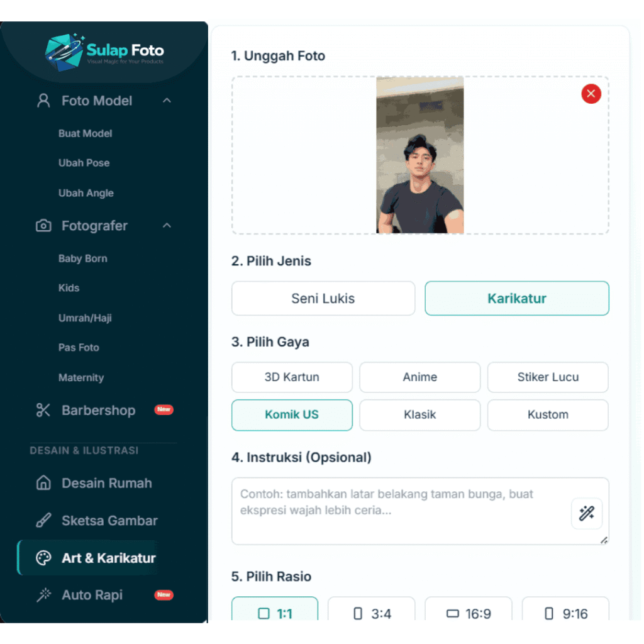Choose the 16:9 aspect ratio
This screenshot has height=644, width=644.
coord(468,610)
